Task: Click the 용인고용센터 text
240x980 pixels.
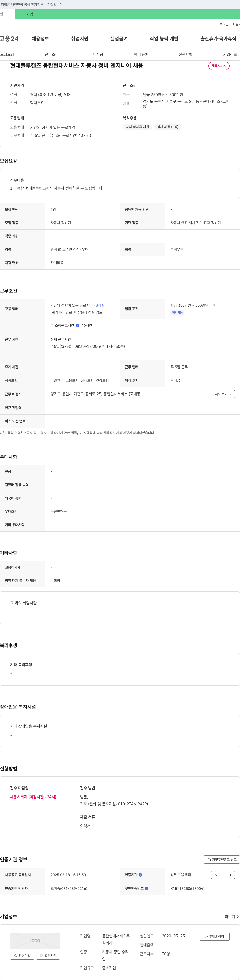Action: [x=181, y=875]
